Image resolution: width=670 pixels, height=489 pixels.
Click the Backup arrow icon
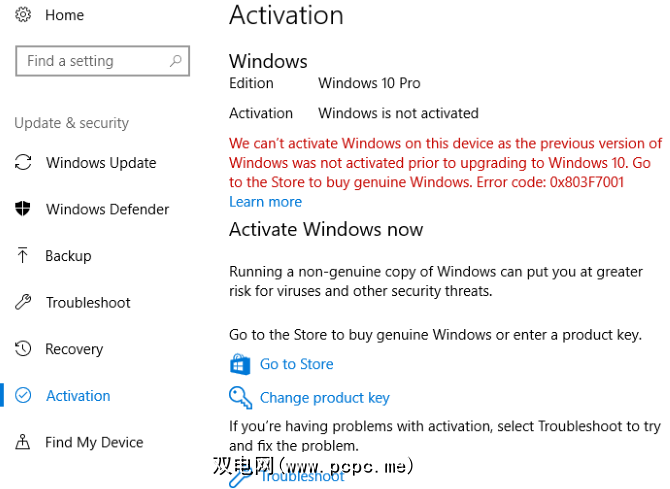(23, 256)
